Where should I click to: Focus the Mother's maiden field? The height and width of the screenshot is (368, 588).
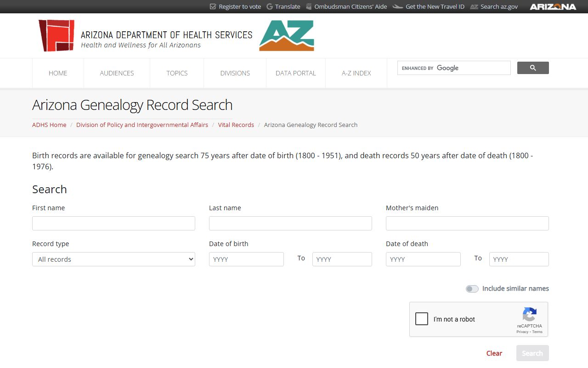click(467, 223)
